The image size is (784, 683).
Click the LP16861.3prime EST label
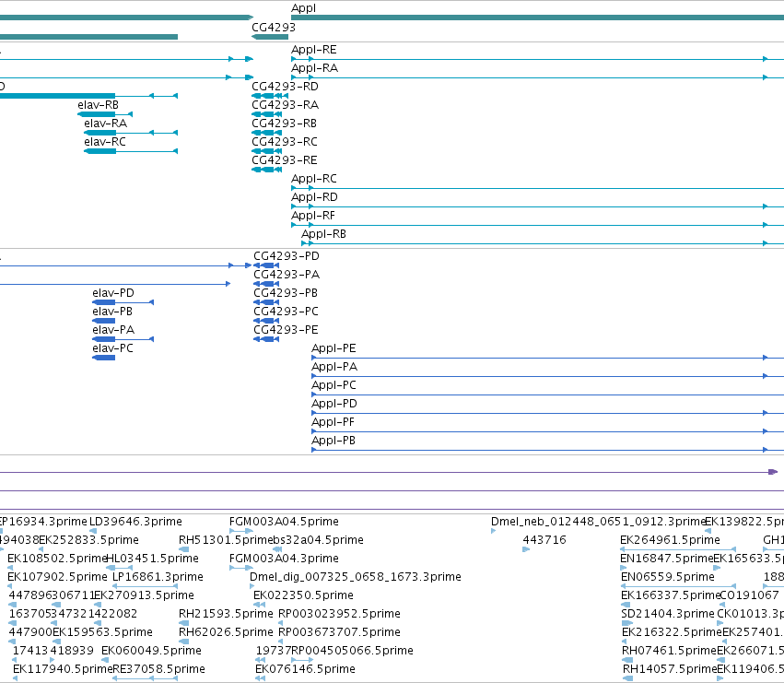(158, 577)
